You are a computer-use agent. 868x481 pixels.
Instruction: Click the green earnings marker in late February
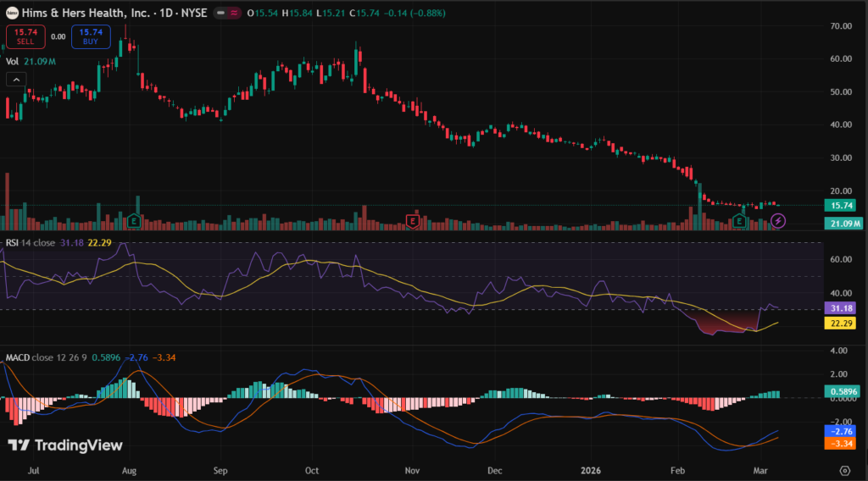pos(739,221)
